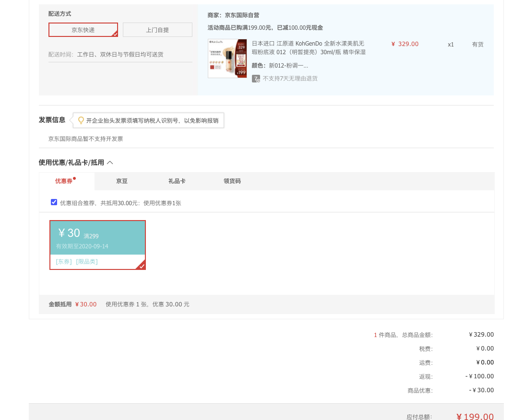Switch to the 京豆 tab

pyautogui.click(x=122, y=181)
